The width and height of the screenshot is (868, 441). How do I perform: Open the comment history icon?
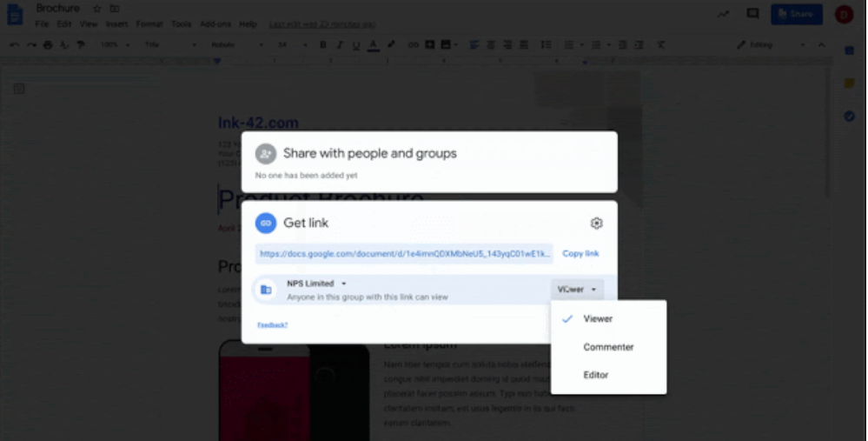point(752,14)
